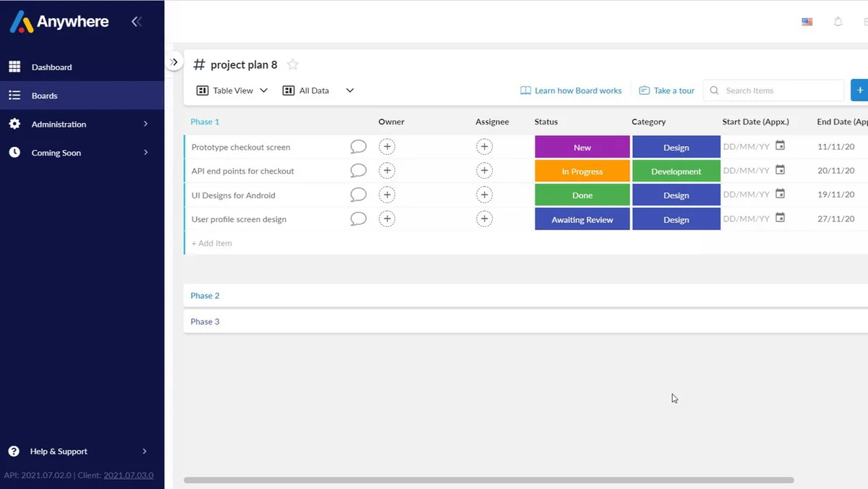Click the notification bell icon
The image size is (868, 489).
click(x=838, y=22)
